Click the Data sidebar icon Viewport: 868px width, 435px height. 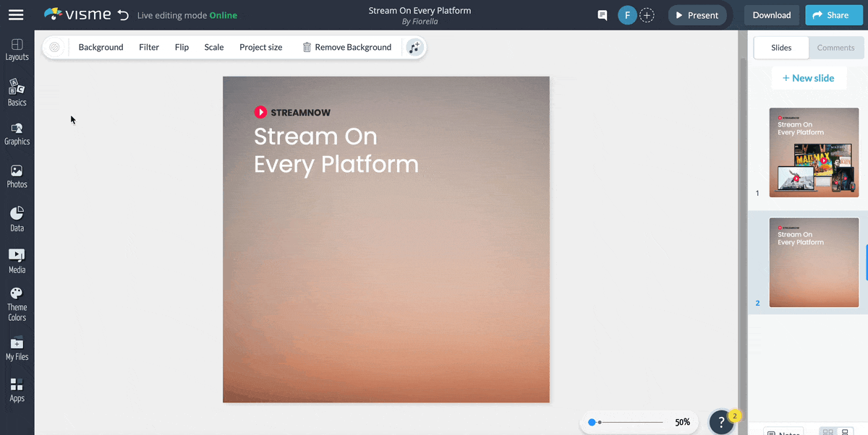coord(17,217)
